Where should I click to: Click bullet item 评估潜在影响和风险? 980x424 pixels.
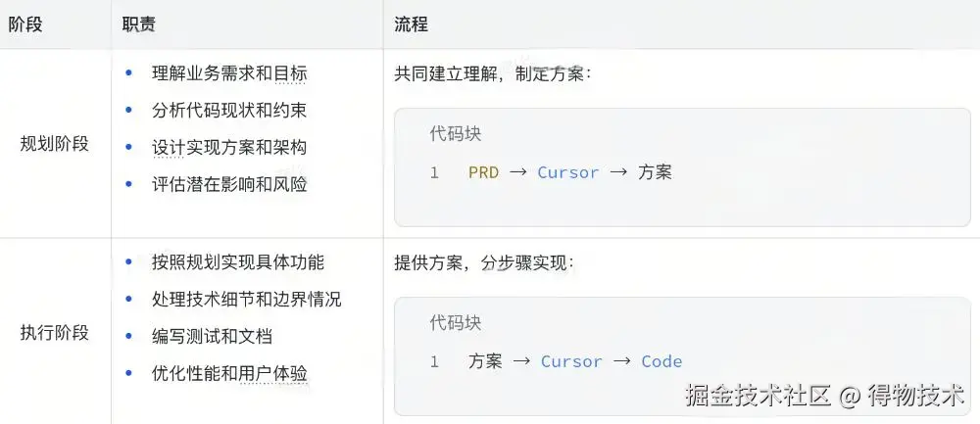(x=229, y=184)
